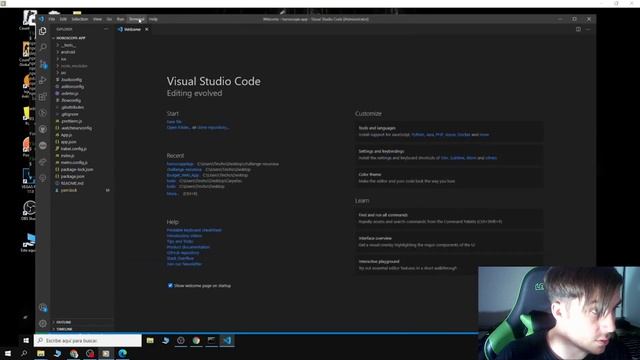The image size is (640, 360).
Task: Click the Sublime keybindings link
Action: tap(457, 158)
